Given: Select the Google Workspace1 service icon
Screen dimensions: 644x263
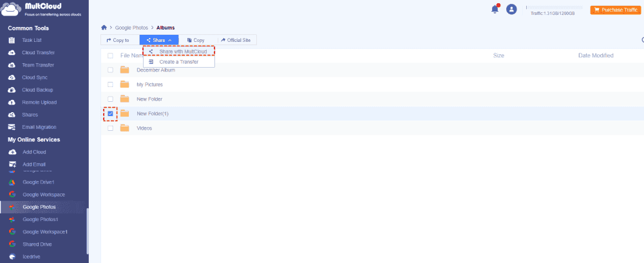Looking at the screenshot, I should point(12,232).
